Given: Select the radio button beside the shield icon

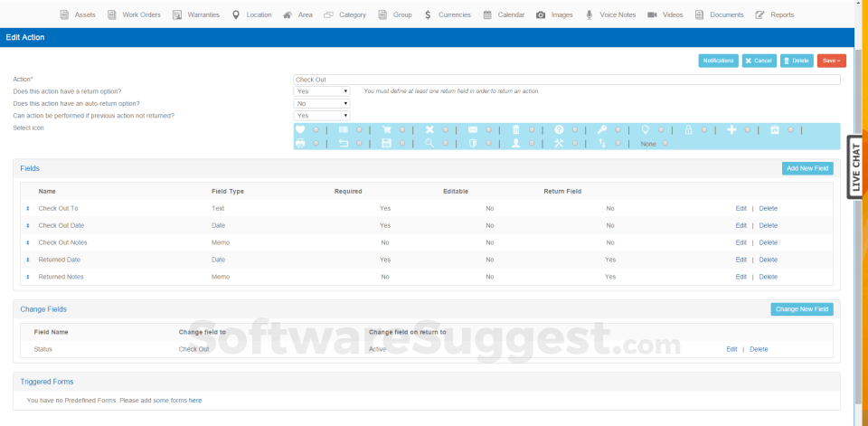Looking at the screenshot, I should (488, 144).
